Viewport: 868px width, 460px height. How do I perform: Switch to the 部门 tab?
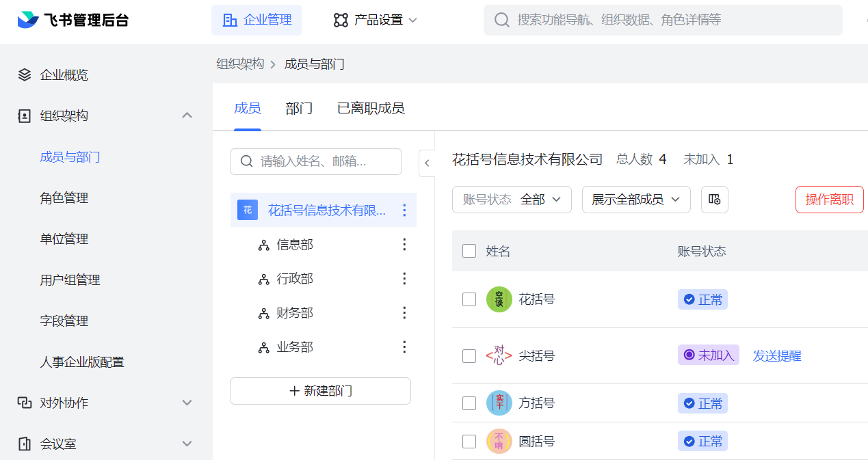point(299,108)
